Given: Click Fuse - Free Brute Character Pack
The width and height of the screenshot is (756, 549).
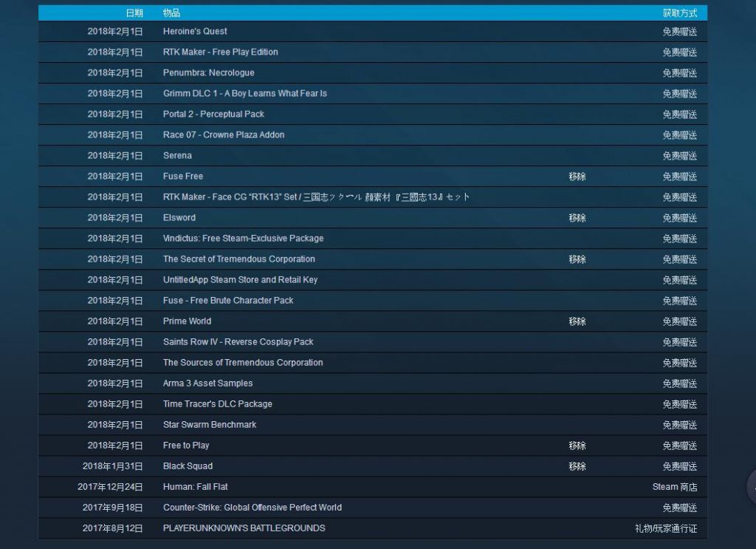Looking at the screenshot, I should coord(228,301).
